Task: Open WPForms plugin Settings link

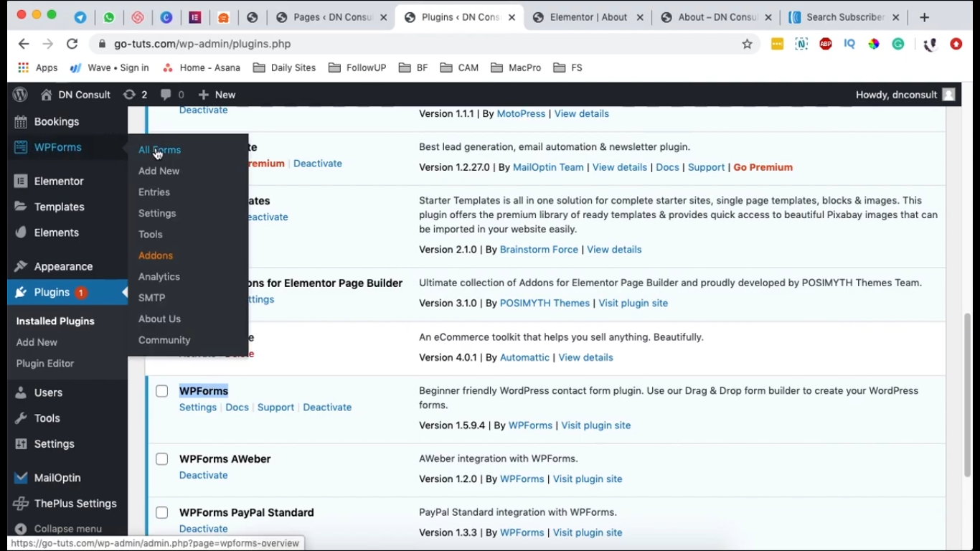Action: click(198, 408)
